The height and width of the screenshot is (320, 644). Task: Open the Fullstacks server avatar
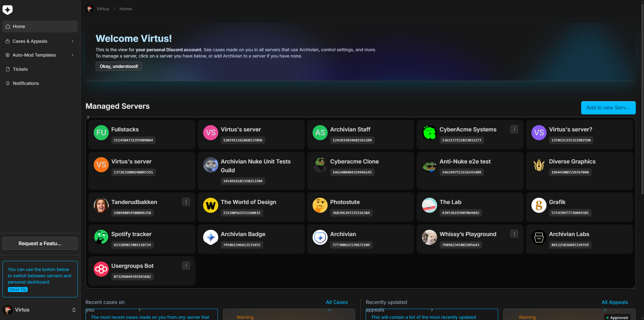(x=101, y=133)
